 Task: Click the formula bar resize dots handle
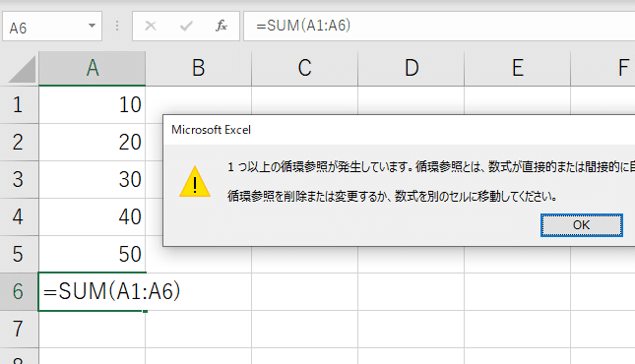pos(117,26)
